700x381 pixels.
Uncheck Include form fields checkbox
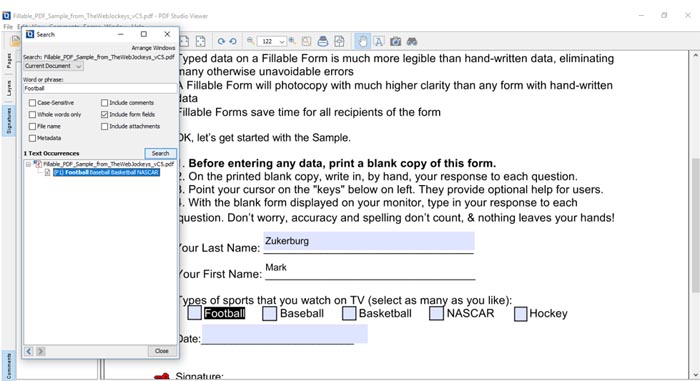click(104, 115)
